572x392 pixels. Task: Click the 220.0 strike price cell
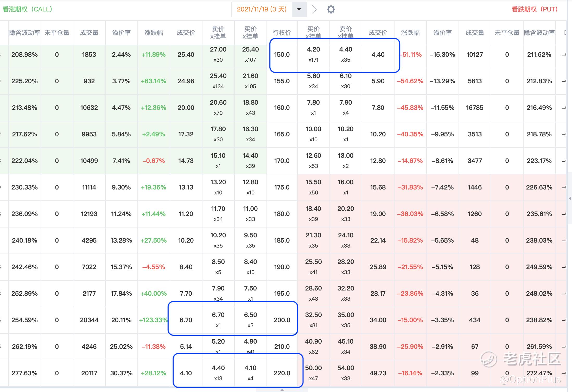point(282,373)
